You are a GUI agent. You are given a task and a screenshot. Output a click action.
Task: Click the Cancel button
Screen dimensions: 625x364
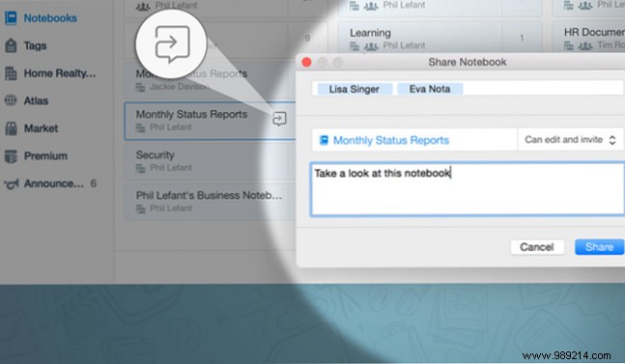[x=537, y=247]
